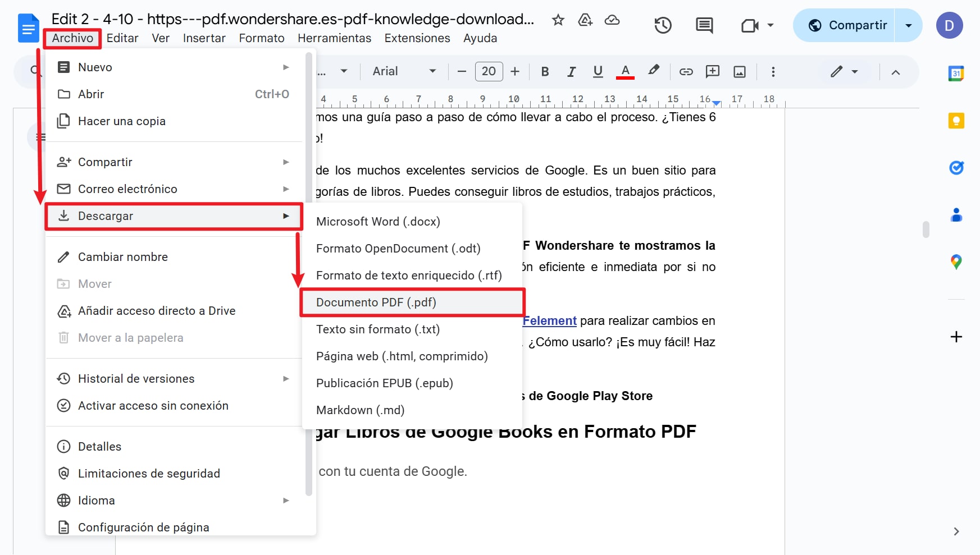Increase font size with plus button
This screenshot has width=980, height=555.
tap(515, 71)
